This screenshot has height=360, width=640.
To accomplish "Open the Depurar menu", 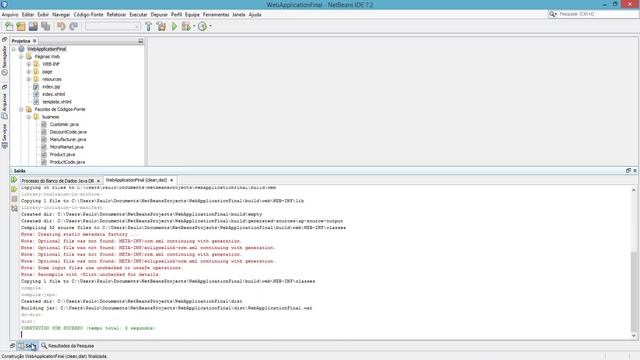I will pyautogui.click(x=159, y=15).
